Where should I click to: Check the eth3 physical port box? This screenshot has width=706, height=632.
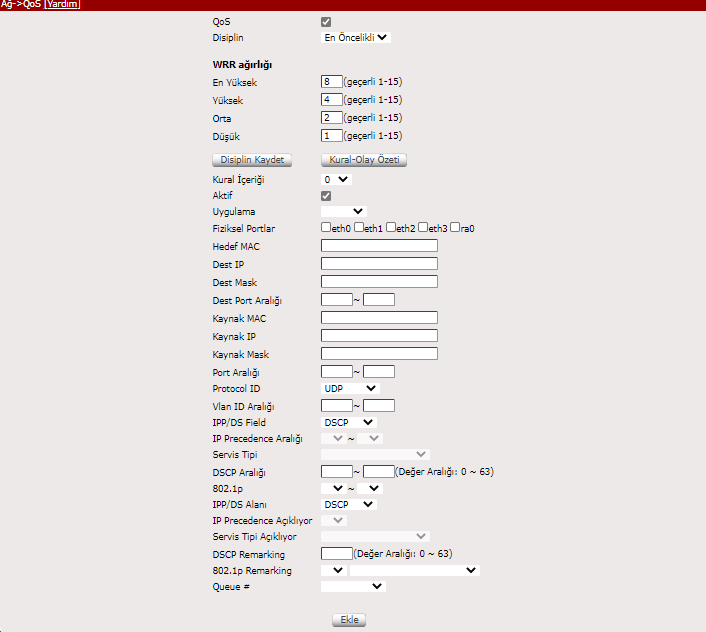pyautogui.click(x=423, y=227)
